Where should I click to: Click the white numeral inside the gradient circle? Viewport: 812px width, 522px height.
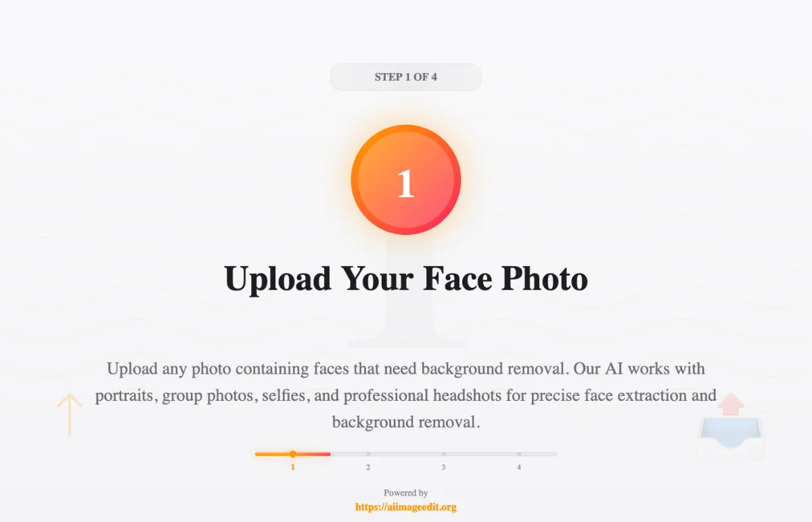tap(405, 183)
